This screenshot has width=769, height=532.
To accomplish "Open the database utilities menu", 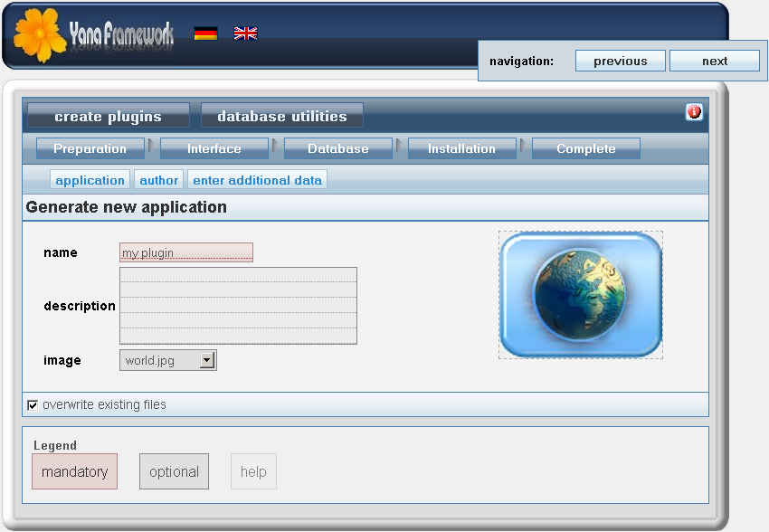I will coord(282,116).
